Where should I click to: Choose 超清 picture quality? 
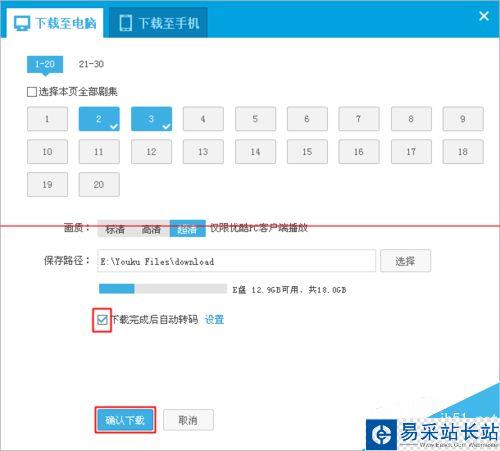click(187, 229)
